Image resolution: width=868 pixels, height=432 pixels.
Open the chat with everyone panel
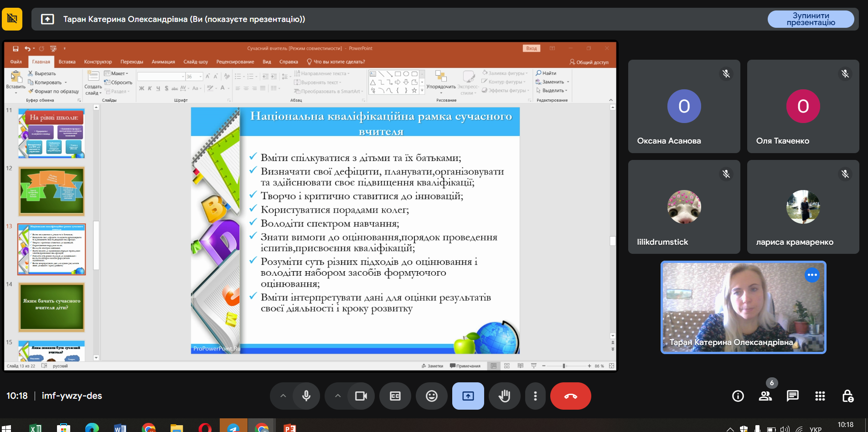click(792, 396)
